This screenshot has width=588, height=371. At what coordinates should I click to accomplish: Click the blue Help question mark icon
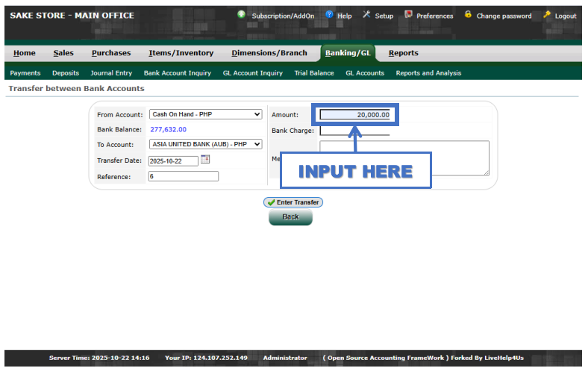[x=329, y=15]
